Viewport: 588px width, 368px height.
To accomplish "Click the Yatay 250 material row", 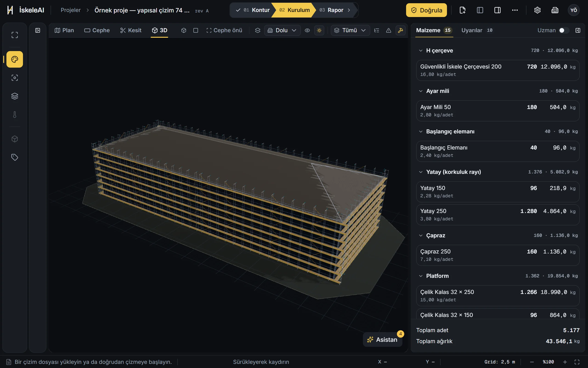I will [x=498, y=215].
